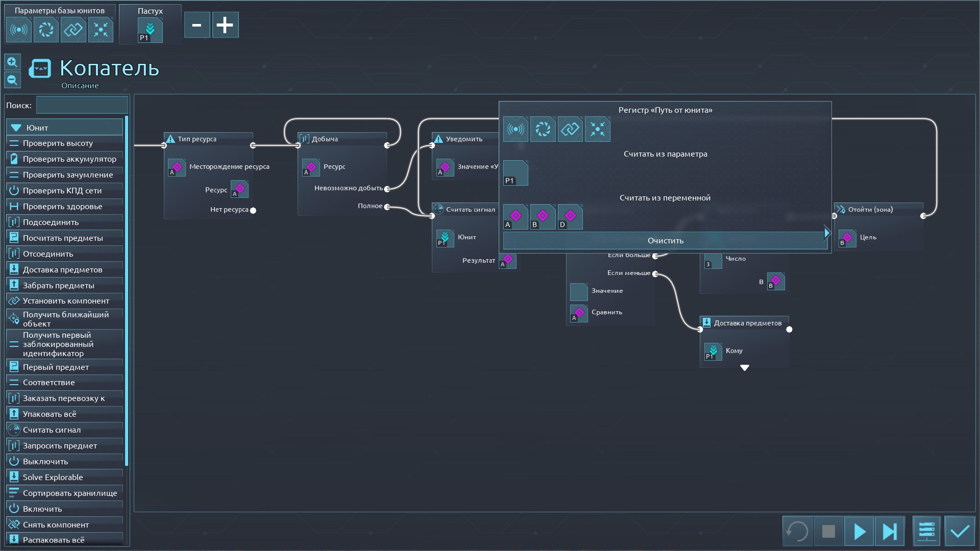980x551 pixels.
Task: Click the Поиск search input field
Action: pos(82,105)
